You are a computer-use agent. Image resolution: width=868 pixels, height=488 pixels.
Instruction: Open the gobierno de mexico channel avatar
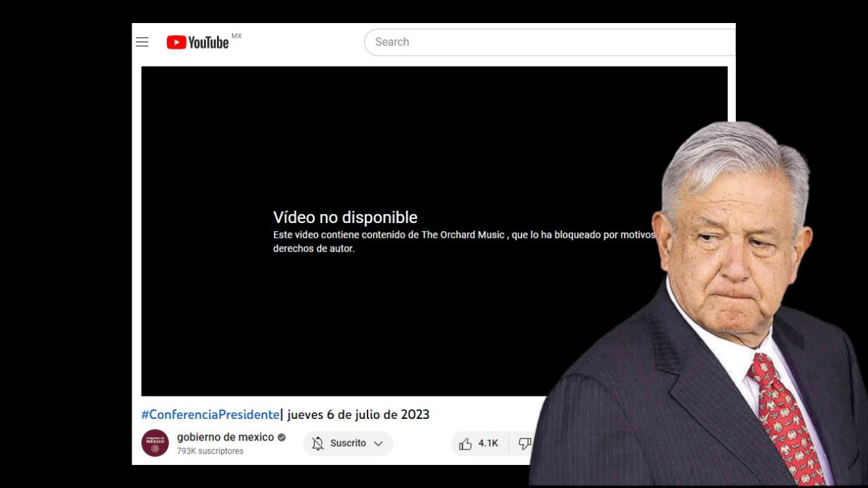pos(155,443)
